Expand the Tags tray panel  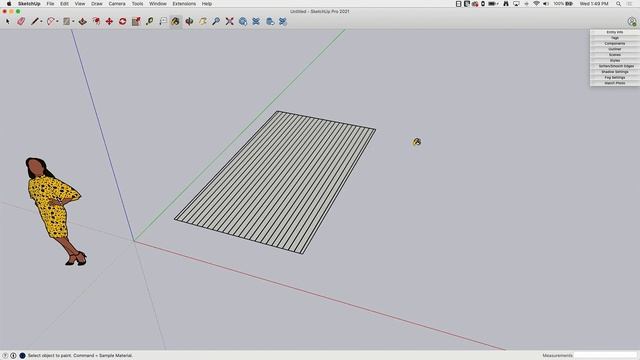coord(615,38)
